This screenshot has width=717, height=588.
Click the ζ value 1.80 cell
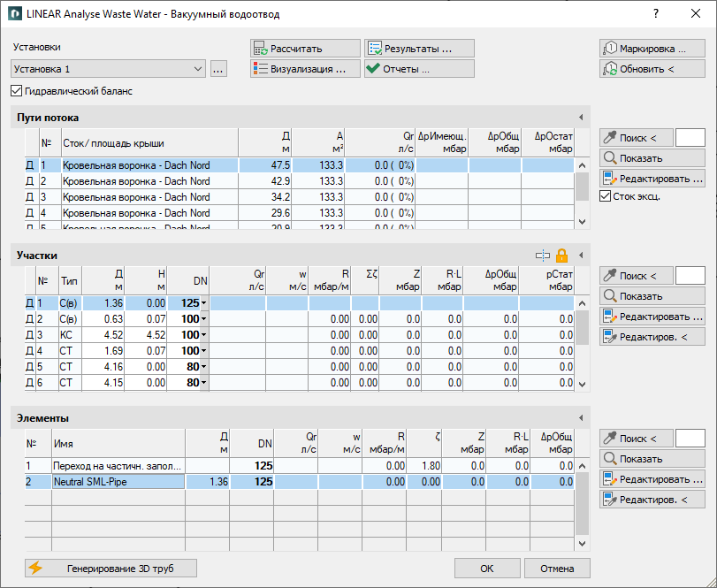coord(424,466)
